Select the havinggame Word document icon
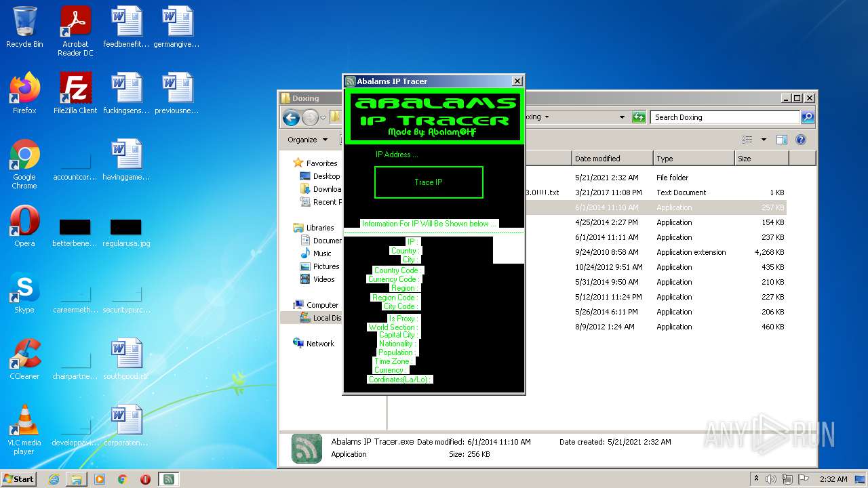 click(x=126, y=160)
